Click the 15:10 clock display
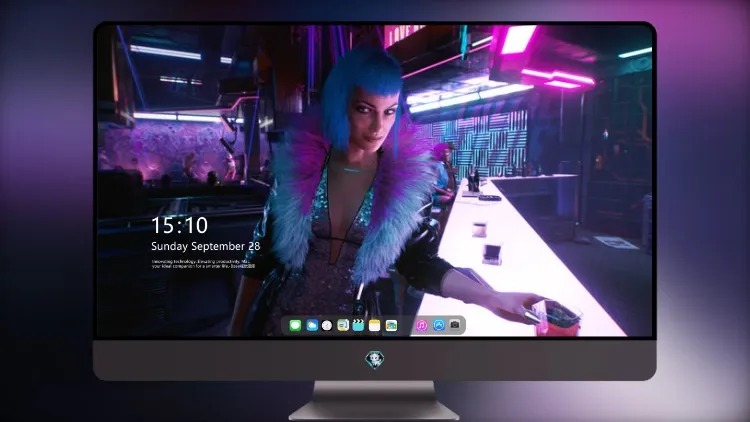This screenshot has height=422, width=750. coord(179,225)
